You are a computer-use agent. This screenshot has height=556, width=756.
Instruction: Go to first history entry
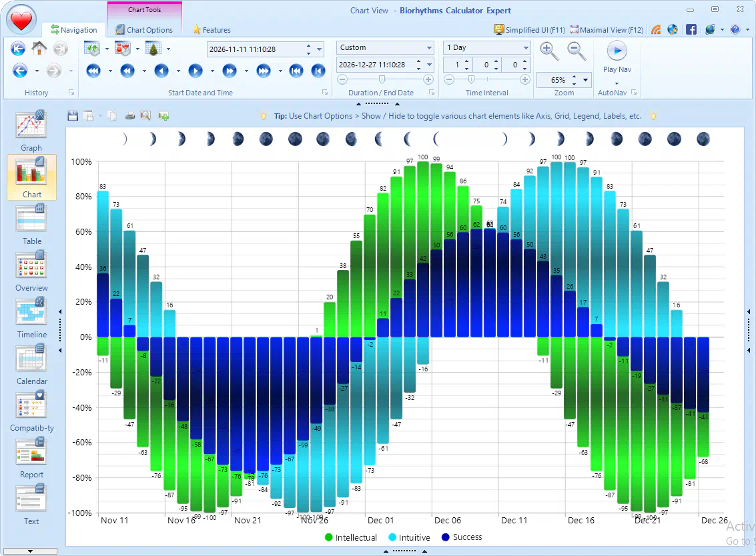click(x=18, y=48)
